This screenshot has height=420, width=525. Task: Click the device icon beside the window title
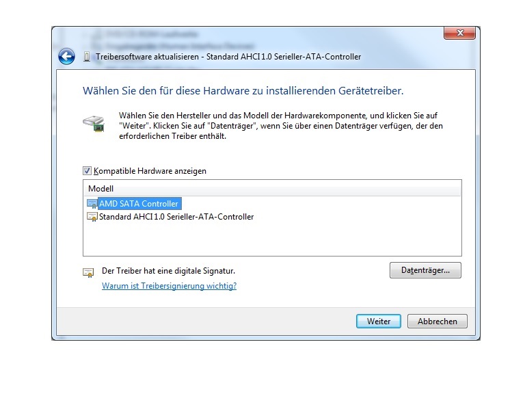(x=87, y=57)
